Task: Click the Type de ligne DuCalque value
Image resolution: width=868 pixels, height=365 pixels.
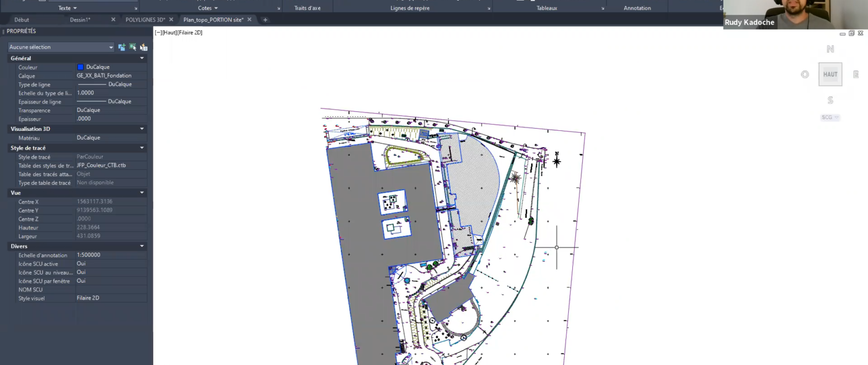Action: tap(111, 84)
